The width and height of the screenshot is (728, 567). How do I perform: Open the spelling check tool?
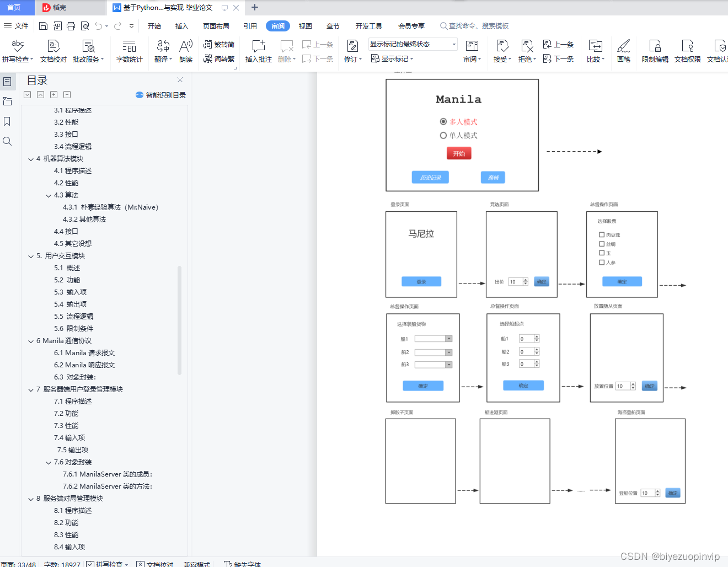pyautogui.click(x=18, y=51)
